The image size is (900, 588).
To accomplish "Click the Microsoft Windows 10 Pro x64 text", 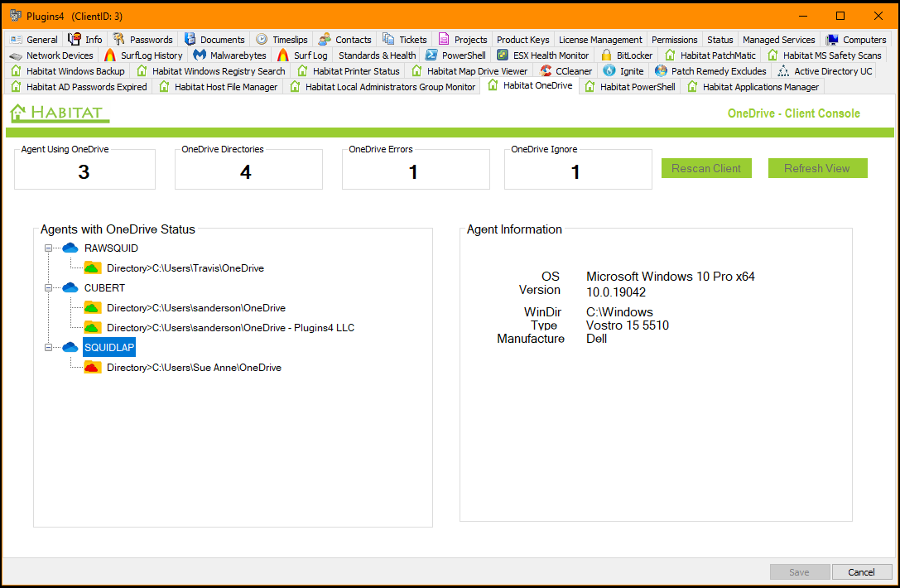I will pos(671,277).
